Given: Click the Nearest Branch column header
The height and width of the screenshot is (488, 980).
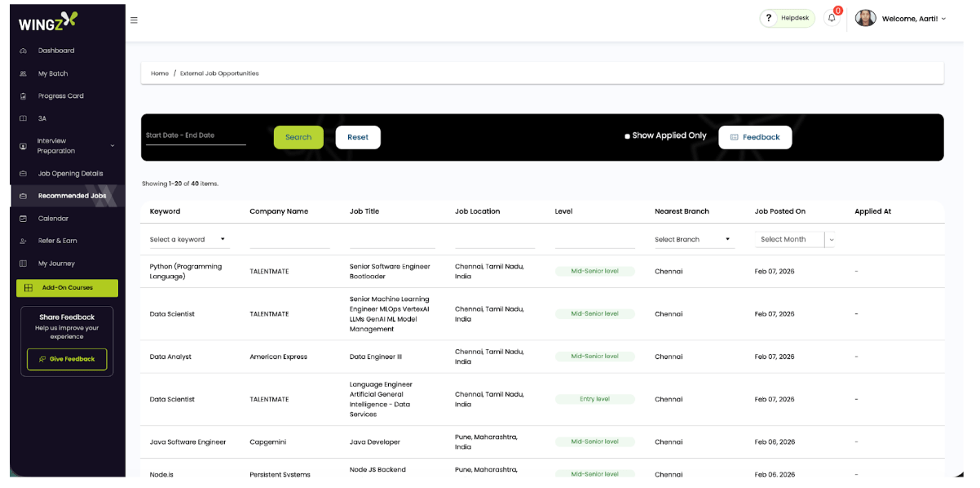Looking at the screenshot, I should coord(682,211).
